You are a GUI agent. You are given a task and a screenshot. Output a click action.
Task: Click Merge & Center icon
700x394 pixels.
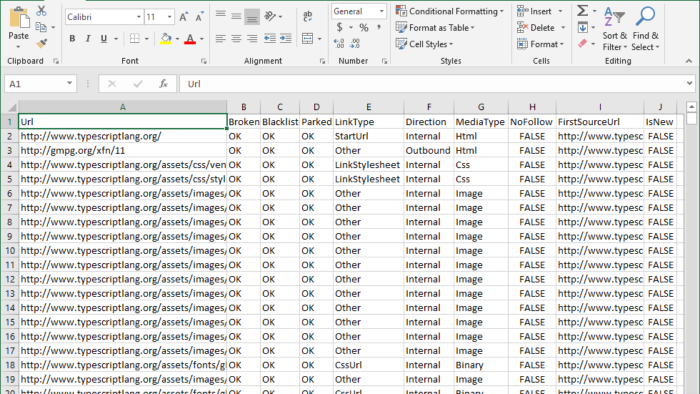click(307, 39)
